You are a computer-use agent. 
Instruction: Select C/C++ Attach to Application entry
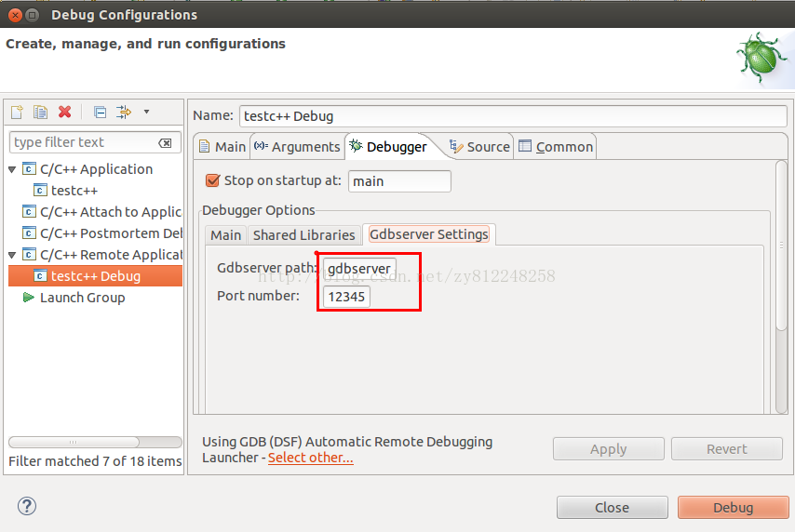111,212
